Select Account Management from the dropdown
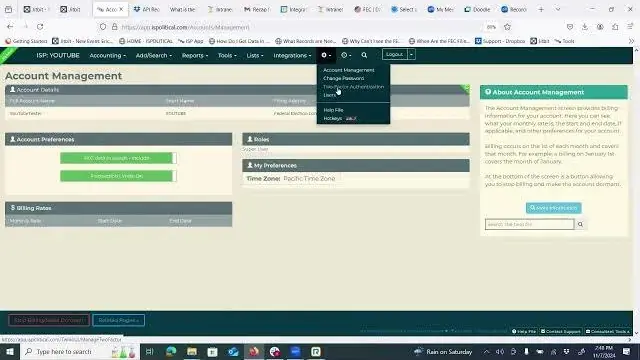 pyautogui.click(x=349, y=70)
